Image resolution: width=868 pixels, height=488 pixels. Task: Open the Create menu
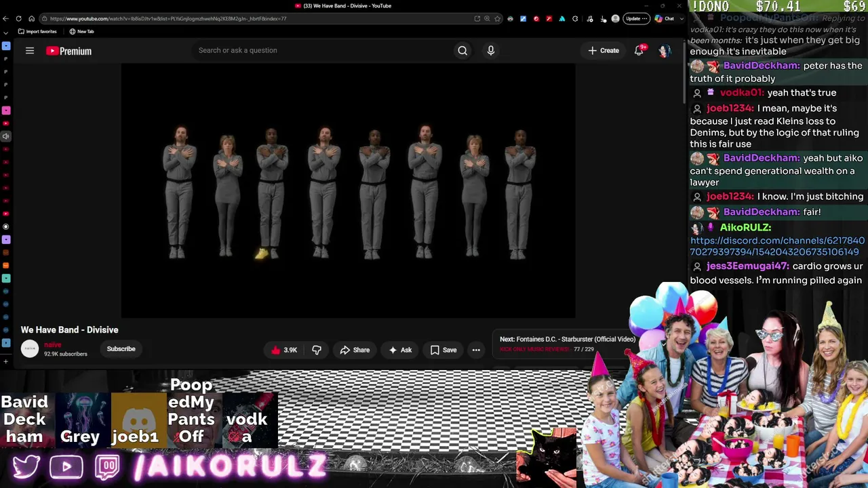tap(604, 50)
